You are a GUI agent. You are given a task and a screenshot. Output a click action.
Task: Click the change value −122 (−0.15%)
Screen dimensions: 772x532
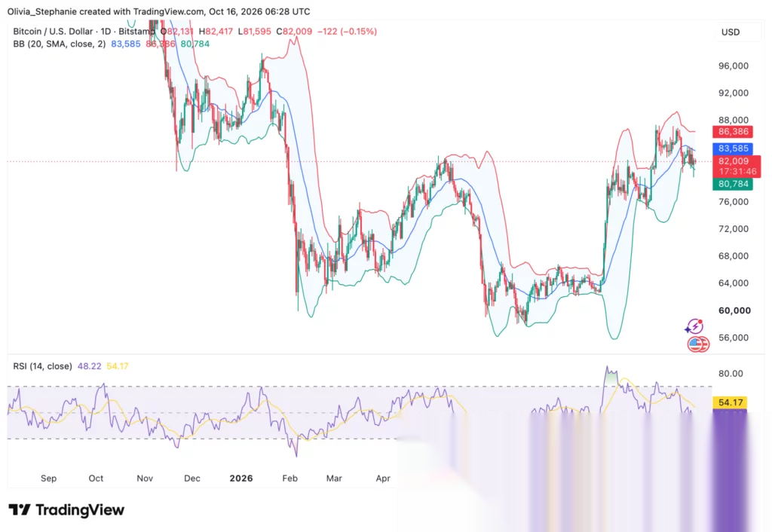tap(347, 31)
